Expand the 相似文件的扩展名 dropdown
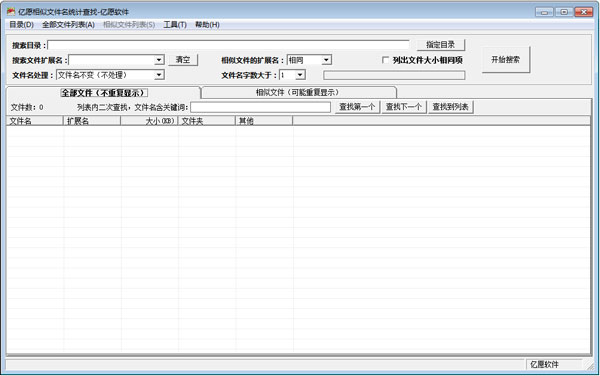The width and height of the screenshot is (600, 376). [326, 60]
